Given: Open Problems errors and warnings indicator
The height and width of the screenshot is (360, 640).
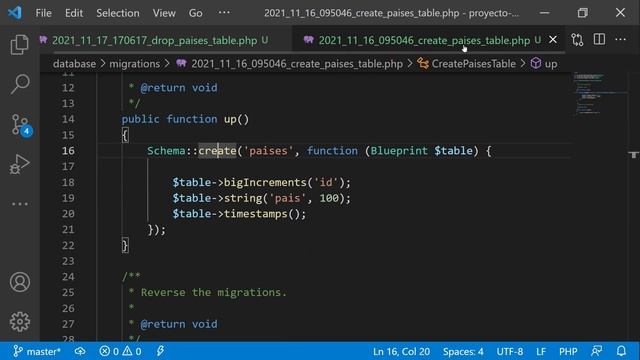Looking at the screenshot, I should 120,351.
